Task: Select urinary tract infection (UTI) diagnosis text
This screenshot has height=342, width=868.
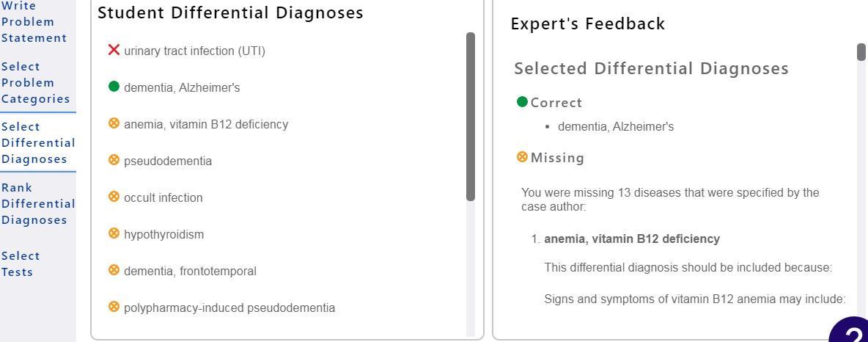Action: [194, 51]
